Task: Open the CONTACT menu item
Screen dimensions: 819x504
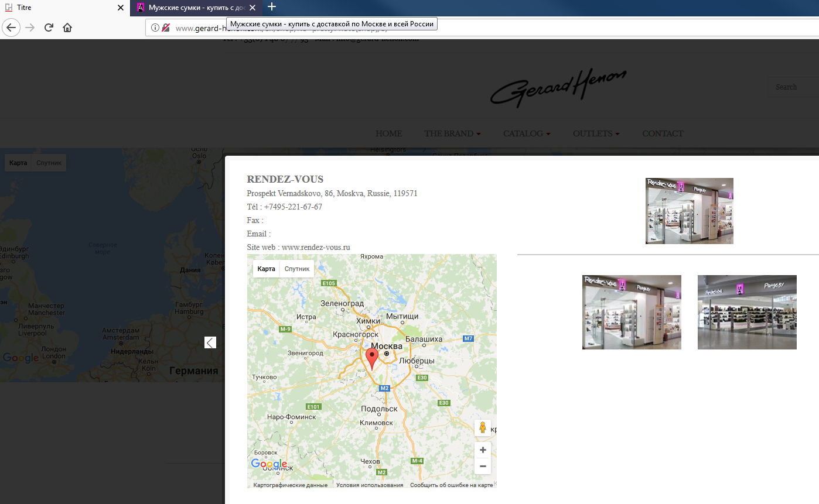Action: click(x=663, y=133)
